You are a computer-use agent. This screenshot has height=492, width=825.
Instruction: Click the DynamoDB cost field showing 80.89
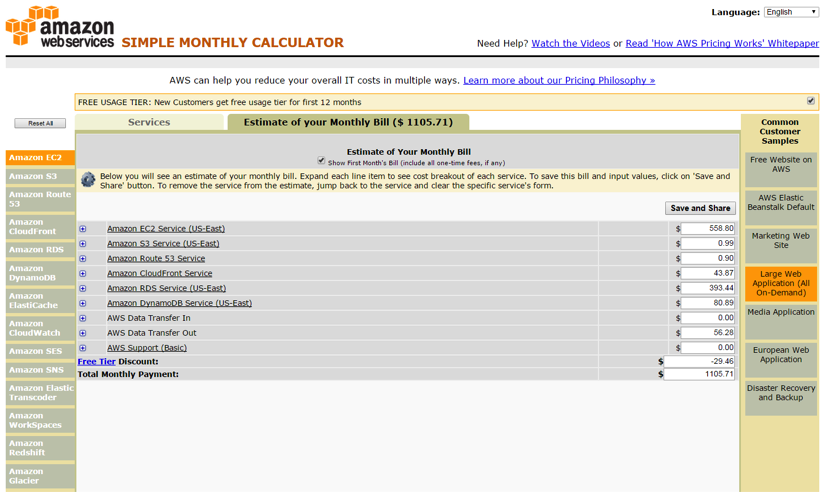pos(708,303)
